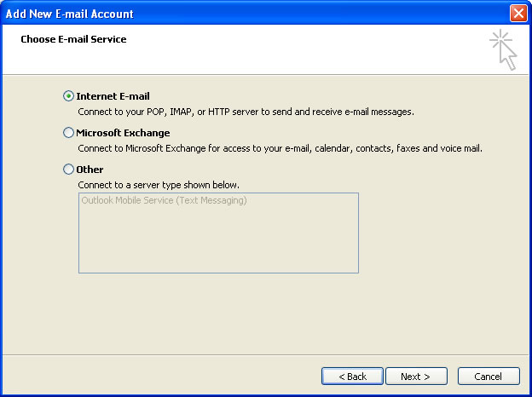Viewport: 532px width, 397px height.
Task: Pick the Other radio button
Action: [x=68, y=170]
